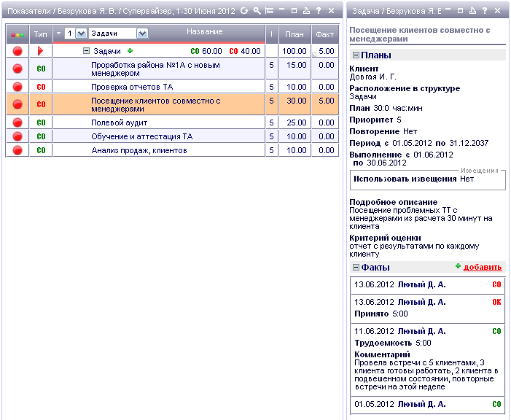
Task: Click Лютый Д. А. in 01.05.2012 entry
Action: 422,405
